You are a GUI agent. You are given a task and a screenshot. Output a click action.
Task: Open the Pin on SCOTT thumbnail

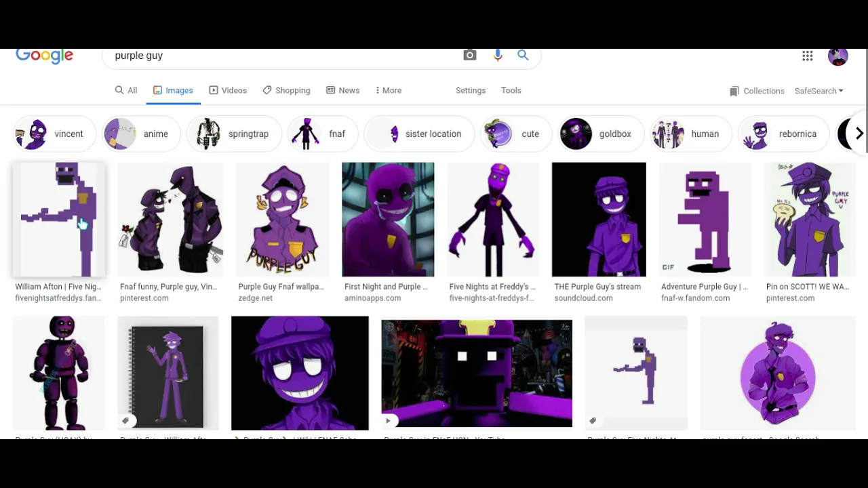tap(810, 220)
